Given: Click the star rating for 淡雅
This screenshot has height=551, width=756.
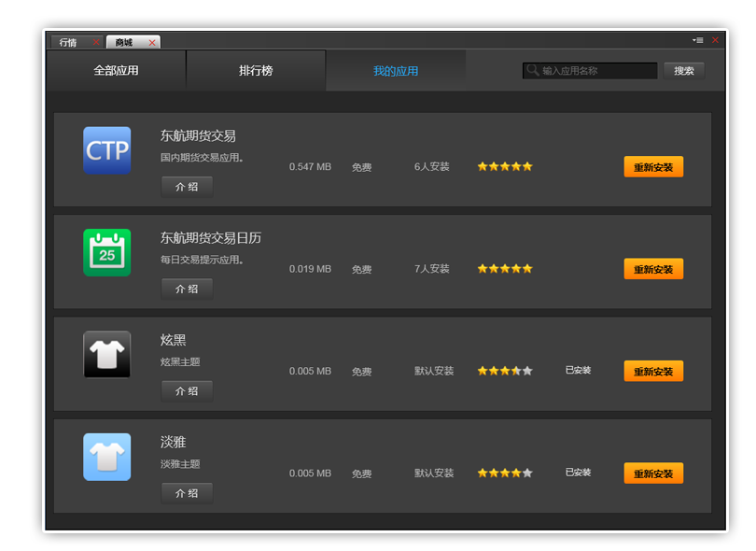Looking at the screenshot, I should pyautogui.click(x=505, y=473).
